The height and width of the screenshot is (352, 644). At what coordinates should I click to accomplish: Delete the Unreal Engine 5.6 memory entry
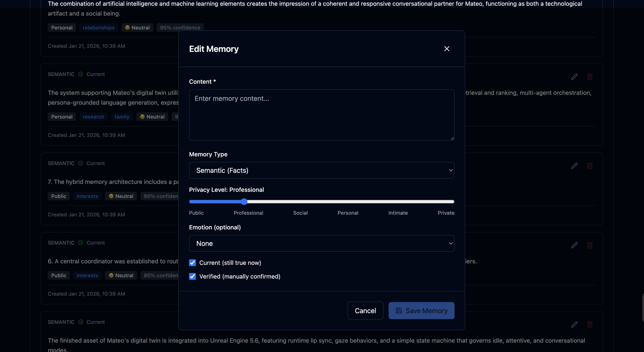pyautogui.click(x=590, y=324)
